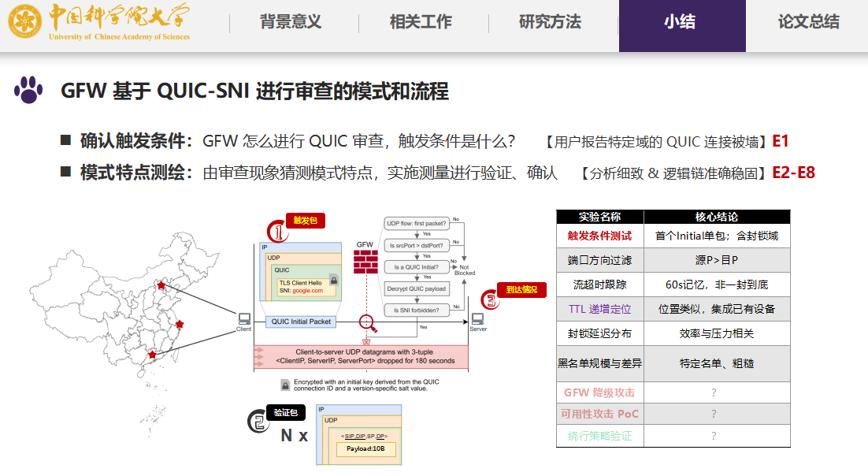Viewport: 868px width, 476px height.
Task: Click the Client computer icon
Action: pyautogui.click(x=244, y=319)
